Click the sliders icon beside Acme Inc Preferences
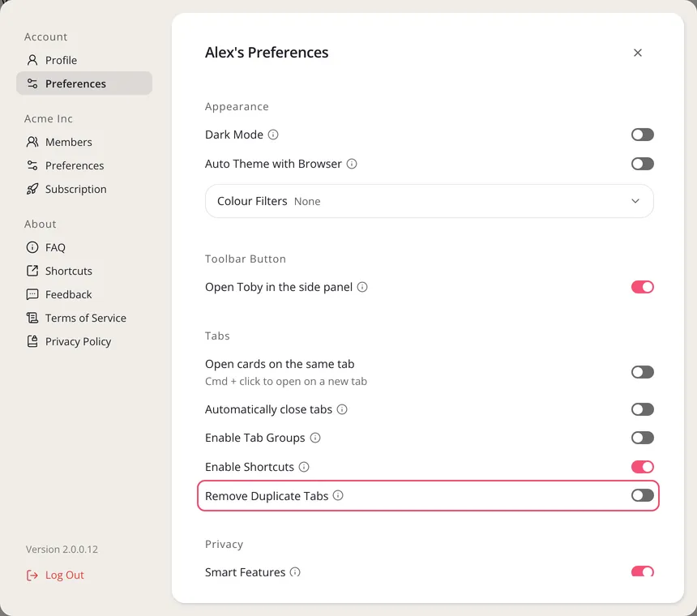Screen dimensions: 697x616 tap(32, 165)
